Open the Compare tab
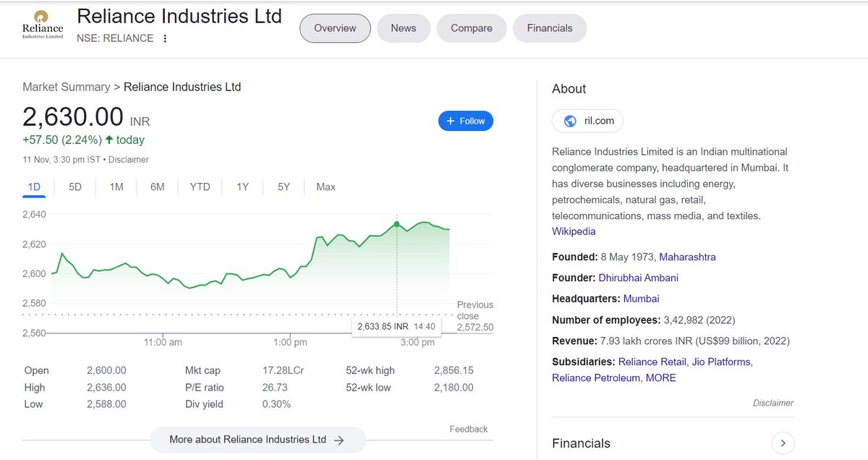868x460 pixels. [472, 28]
